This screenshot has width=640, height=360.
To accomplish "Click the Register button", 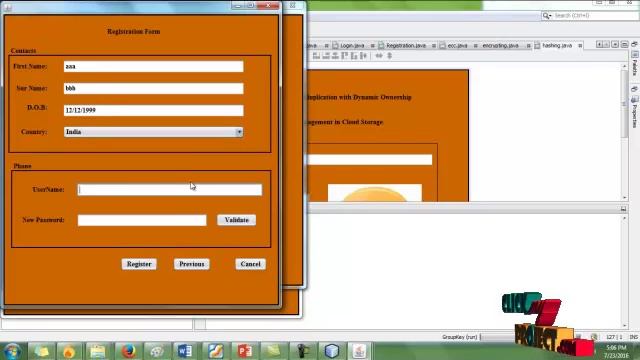I will [139, 264].
